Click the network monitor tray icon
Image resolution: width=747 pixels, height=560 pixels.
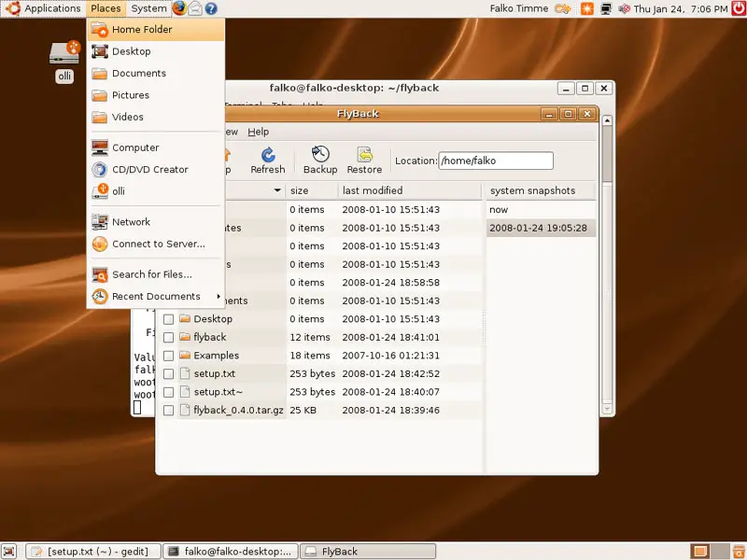pos(606,8)
